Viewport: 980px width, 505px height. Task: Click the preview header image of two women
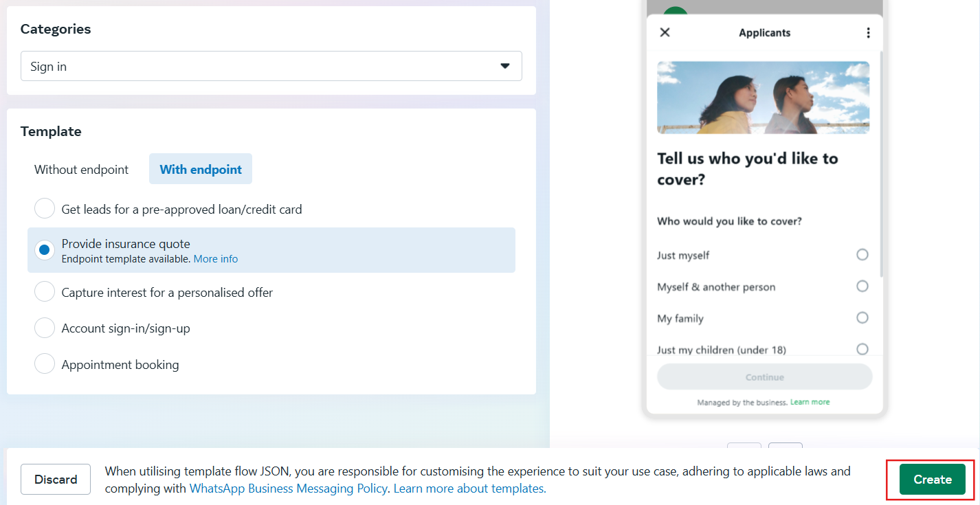[763, 97]
